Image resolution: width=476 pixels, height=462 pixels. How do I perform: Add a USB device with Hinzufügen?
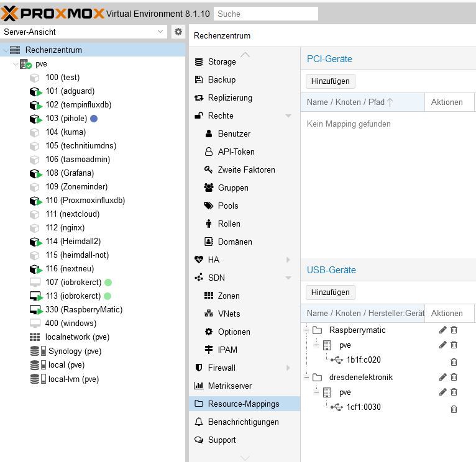pyautogui.click(x=331, y=292)
